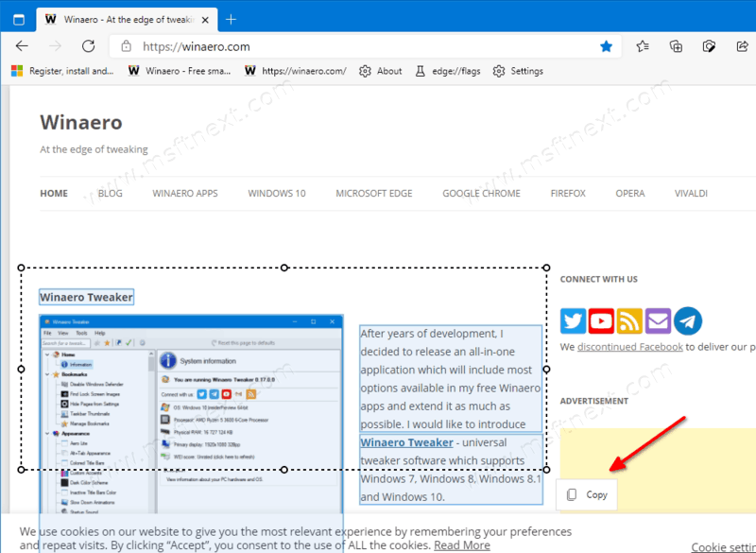
Task: Select the Winaero browser tab
Action: (x=123, y=19)
